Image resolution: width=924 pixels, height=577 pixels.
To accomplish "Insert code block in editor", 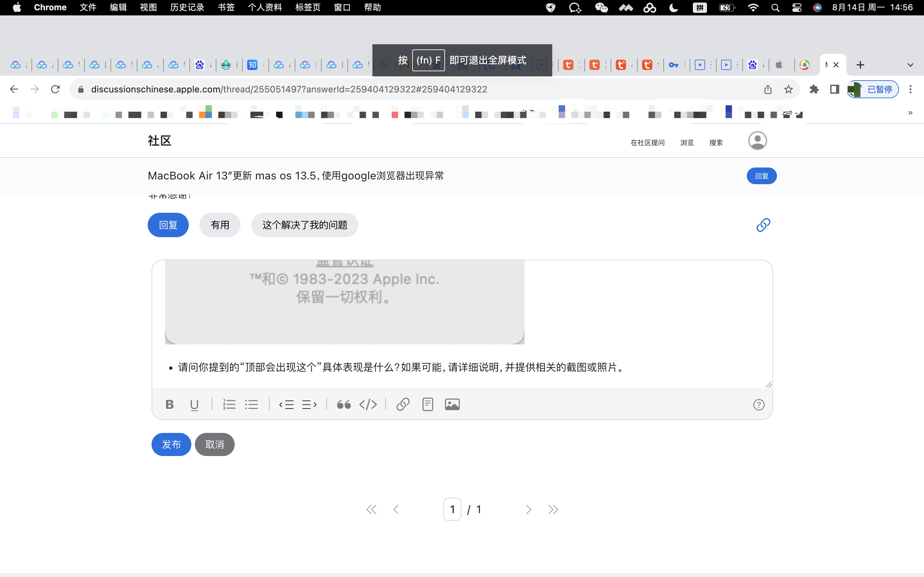I will pos(368,405).
